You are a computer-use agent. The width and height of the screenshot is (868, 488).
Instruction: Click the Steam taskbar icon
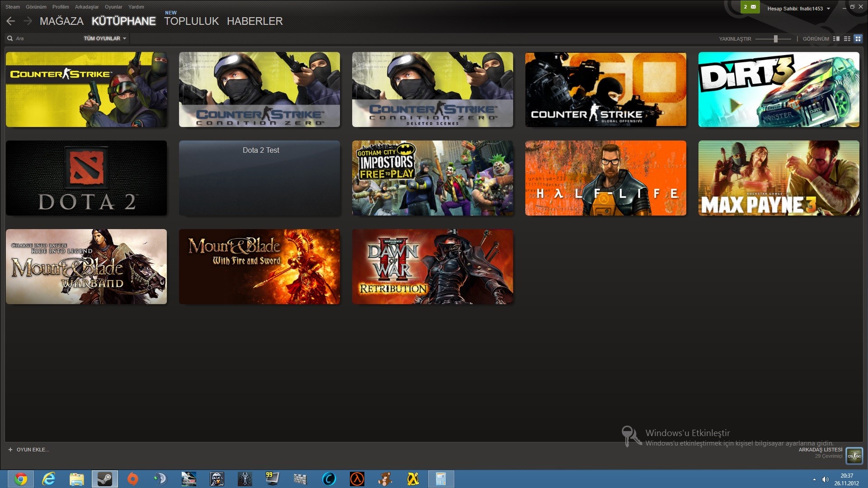104,479
